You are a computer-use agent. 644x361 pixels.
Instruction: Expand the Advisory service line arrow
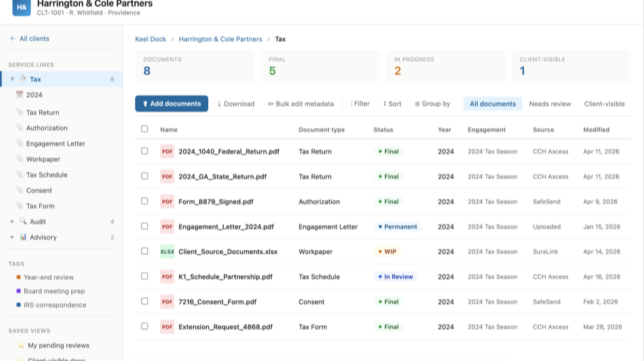click(12, 237)
